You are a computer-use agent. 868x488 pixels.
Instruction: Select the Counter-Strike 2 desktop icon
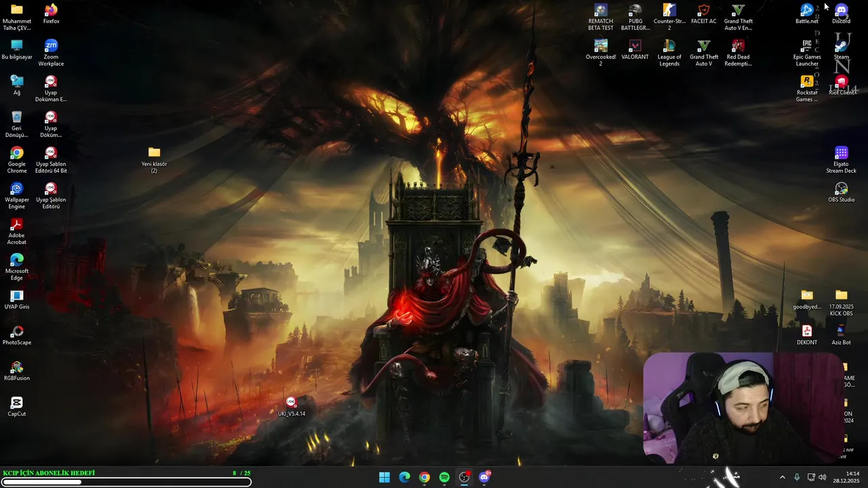pyautogui.click(x=669, y=18)
